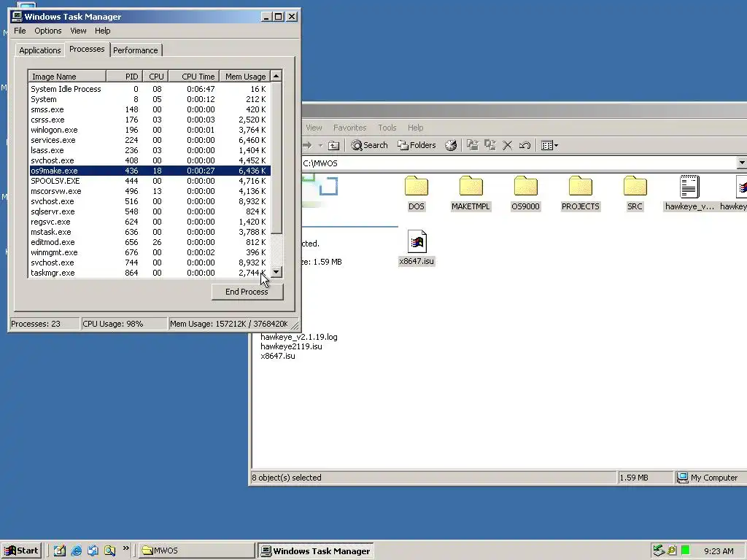Select the mscorsvw.exe process row
The width and height of the screenshot is (747, 560).
point(150,191)
